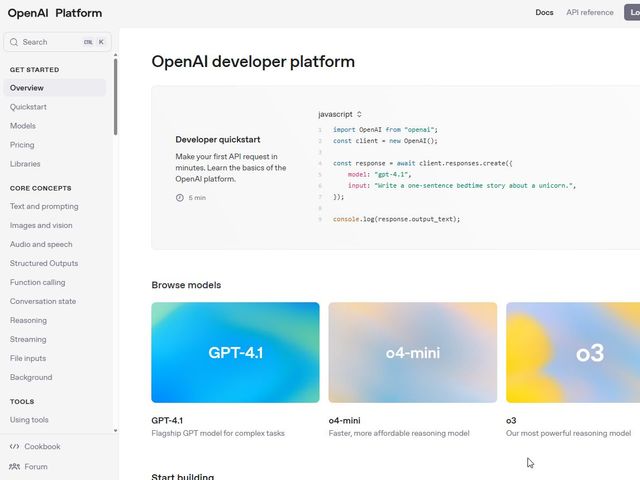Click the Log in button
Screen dimensions: 640x480
(632, 12)
